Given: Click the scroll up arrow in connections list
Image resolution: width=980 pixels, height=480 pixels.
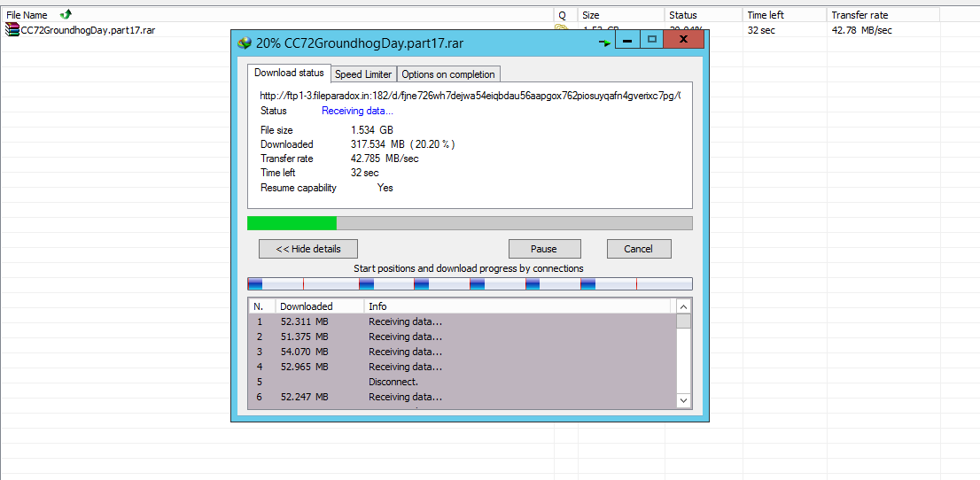Looking at the screenshot, I should click(683, 307).
